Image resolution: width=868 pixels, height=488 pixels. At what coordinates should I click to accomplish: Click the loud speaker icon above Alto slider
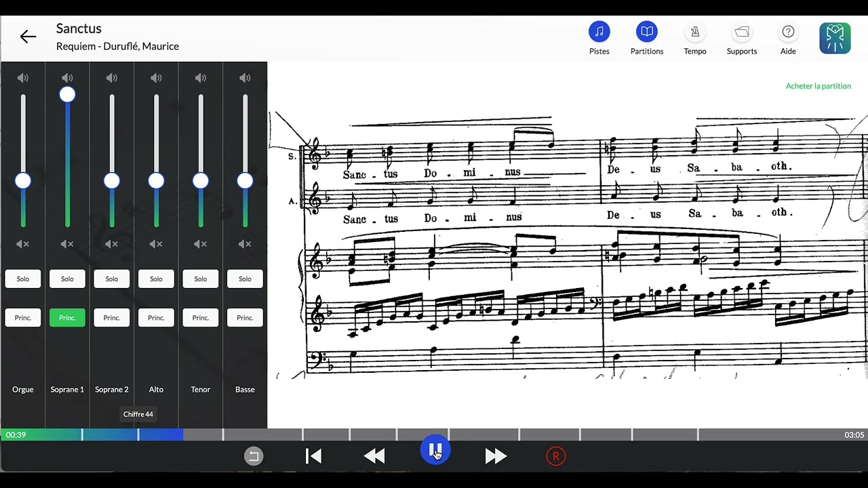point(156,78)
